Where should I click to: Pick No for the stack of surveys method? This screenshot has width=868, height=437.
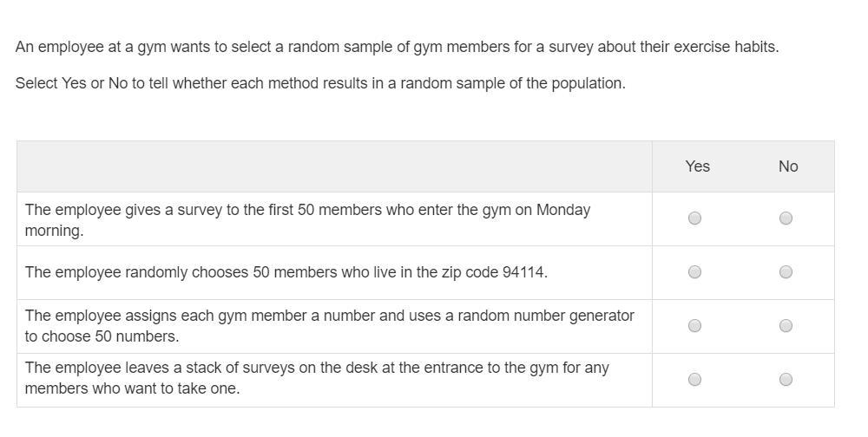(x=786, y=379)
